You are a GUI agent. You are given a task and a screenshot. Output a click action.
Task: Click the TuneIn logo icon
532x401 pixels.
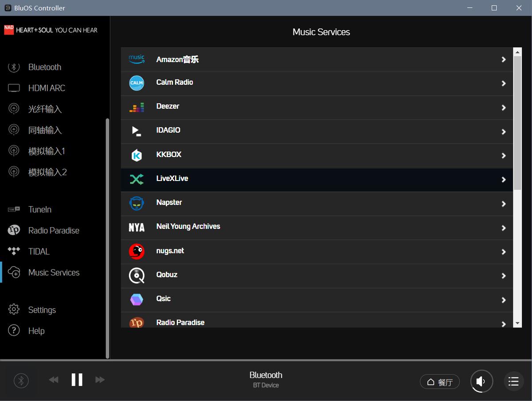coord(14,209)
